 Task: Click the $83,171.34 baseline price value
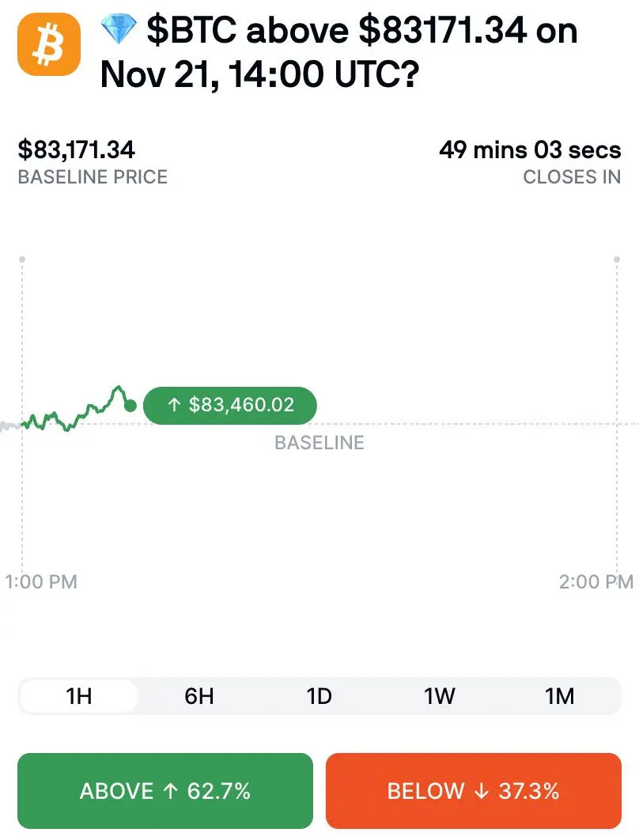point(76,149)
